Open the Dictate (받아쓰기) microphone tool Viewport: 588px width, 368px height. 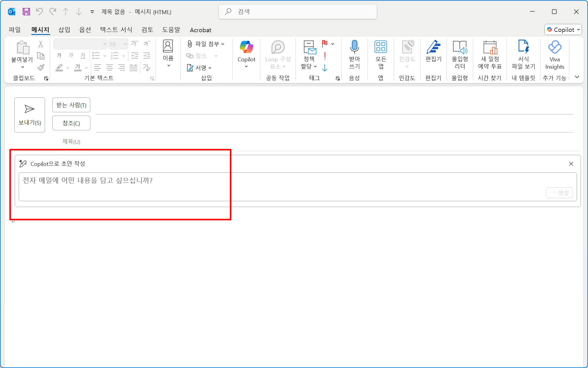pyautogui.click(x=354, y=54)
